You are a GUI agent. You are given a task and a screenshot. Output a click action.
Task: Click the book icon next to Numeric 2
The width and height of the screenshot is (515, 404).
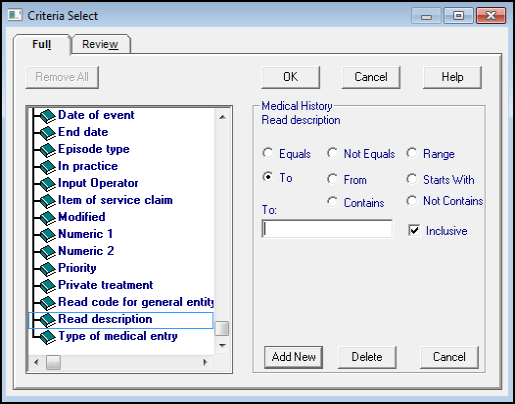(48, 252)
